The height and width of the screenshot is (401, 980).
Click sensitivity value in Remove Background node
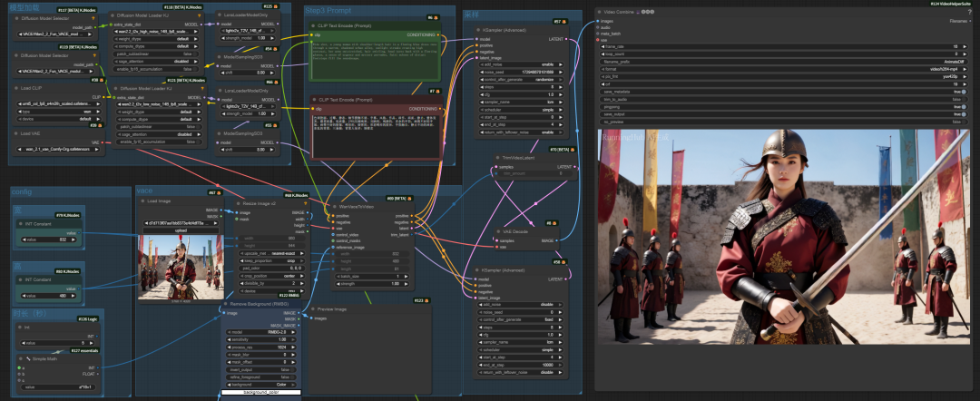pyautogui.click(x=261, y=339)
